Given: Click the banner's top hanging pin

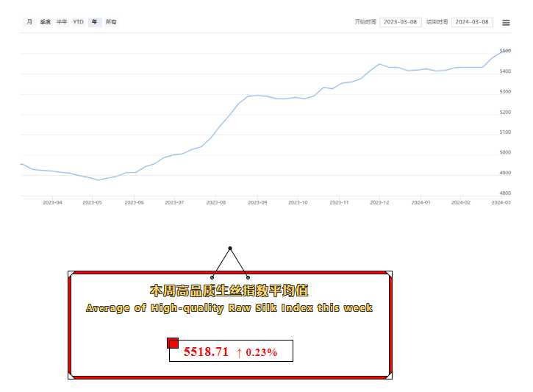Looking at the screenshot, I should click(x=230, y=249).
